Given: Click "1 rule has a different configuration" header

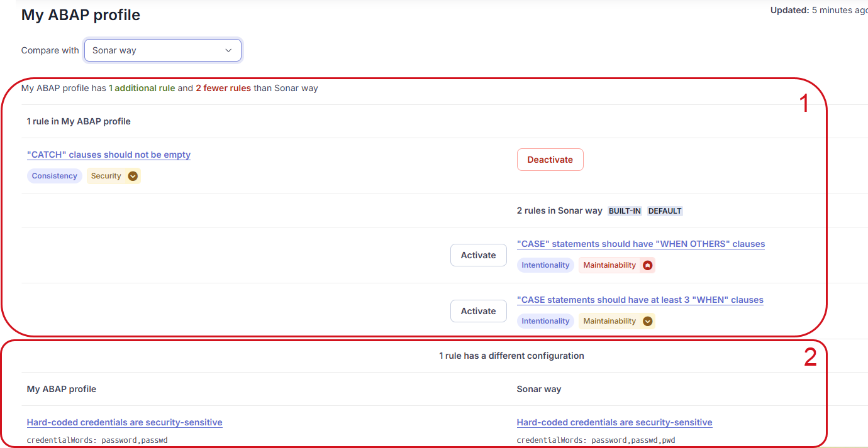Looking at the screenshot, I should [x=511, y=356].
